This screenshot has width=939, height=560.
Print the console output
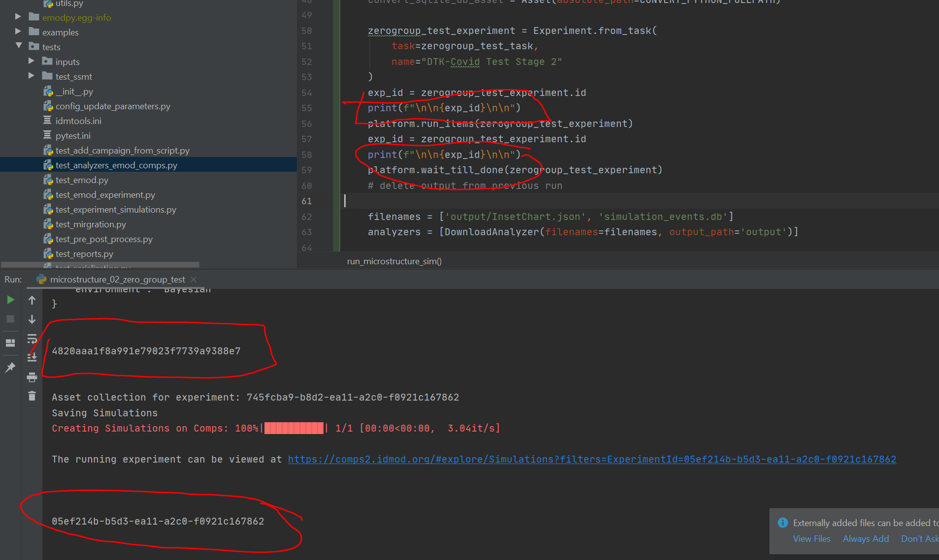[x=32, y=377]
